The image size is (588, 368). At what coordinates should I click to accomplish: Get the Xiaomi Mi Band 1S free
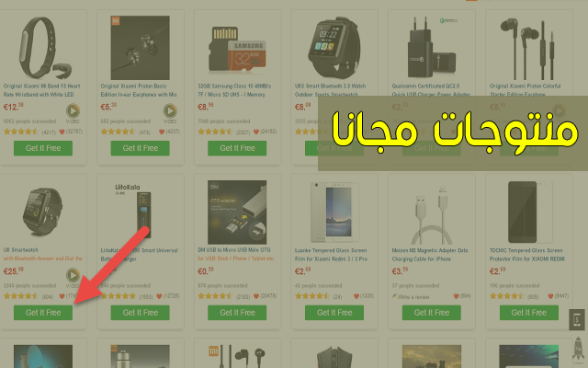click(43, 148)
